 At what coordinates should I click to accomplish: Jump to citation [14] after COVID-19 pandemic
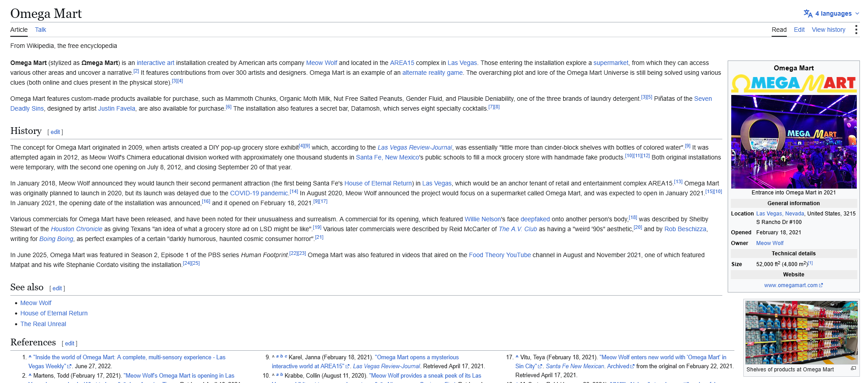tap(294, 191)
